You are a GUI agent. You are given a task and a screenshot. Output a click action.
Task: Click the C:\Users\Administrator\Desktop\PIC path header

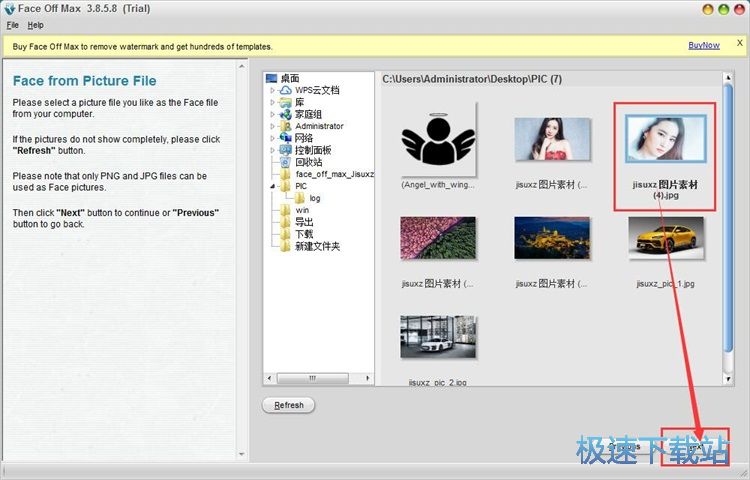pyautogui.click(x=472, y=79)
